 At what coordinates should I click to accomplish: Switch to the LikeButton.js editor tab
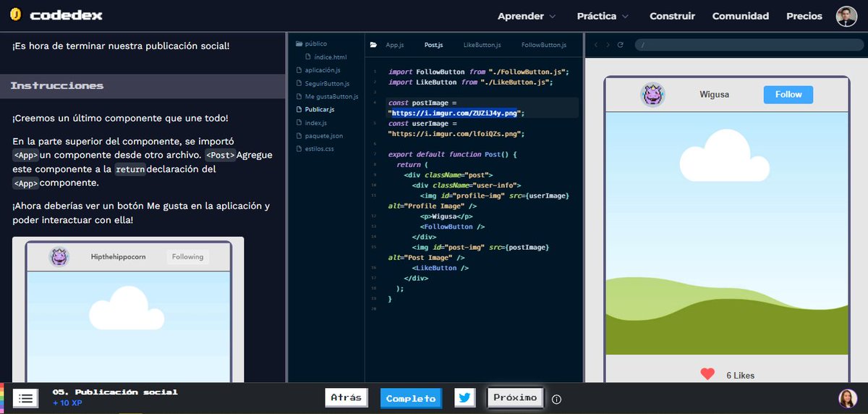pyautogui.click(x=482, y=45)
